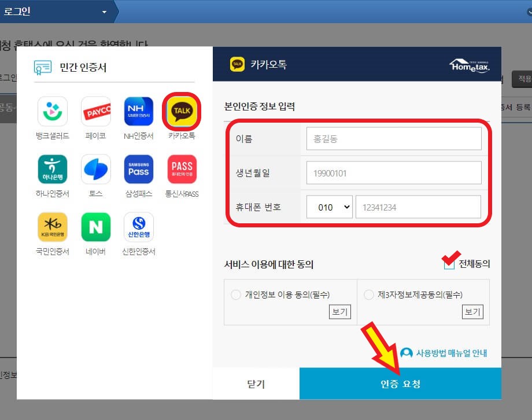Click the 카카오톡 icon in dialog header

(237, 64)
